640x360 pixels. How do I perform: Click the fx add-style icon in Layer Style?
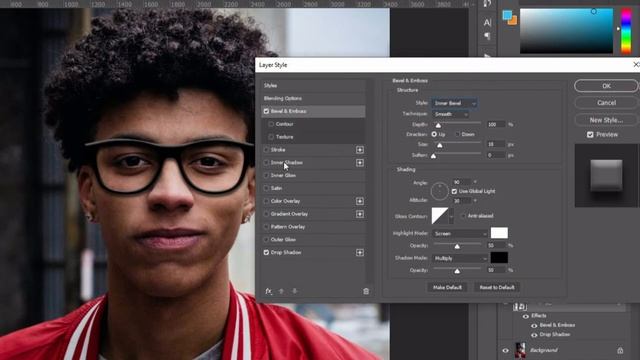pos(268,291)
